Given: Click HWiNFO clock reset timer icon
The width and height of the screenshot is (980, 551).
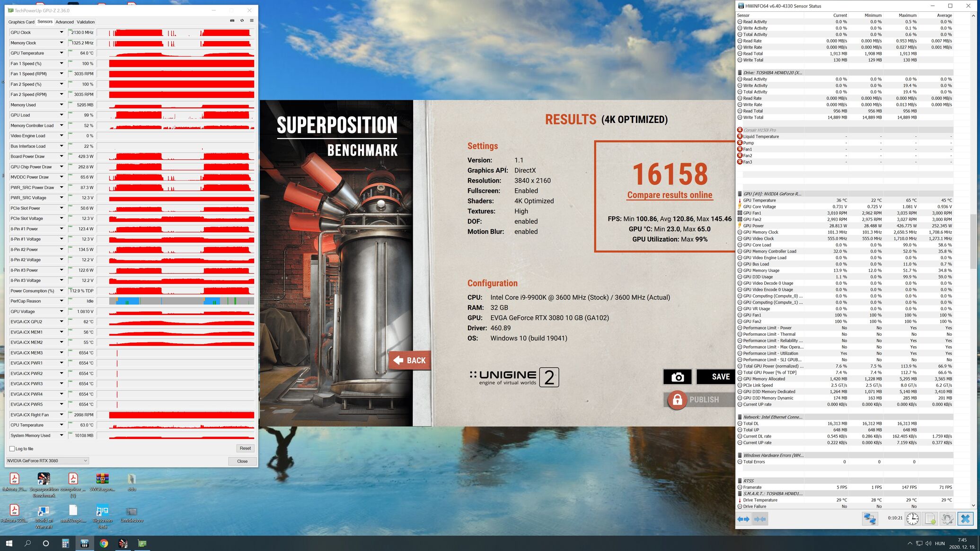Looking at the screenshot, I should 912,518.
